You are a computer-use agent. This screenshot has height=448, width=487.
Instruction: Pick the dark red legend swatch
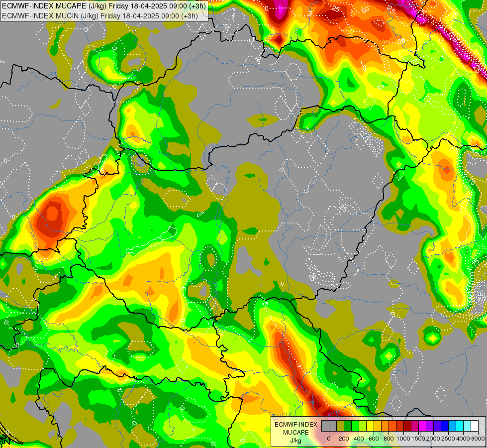(407, 426)
